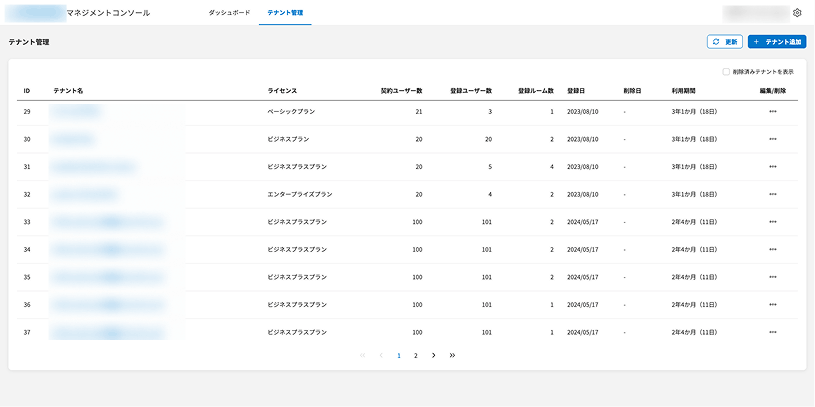Click the テナント名 column header
The width and height of the screenshot is (815, 407).
pyautogui.click(x=68, y=91)
